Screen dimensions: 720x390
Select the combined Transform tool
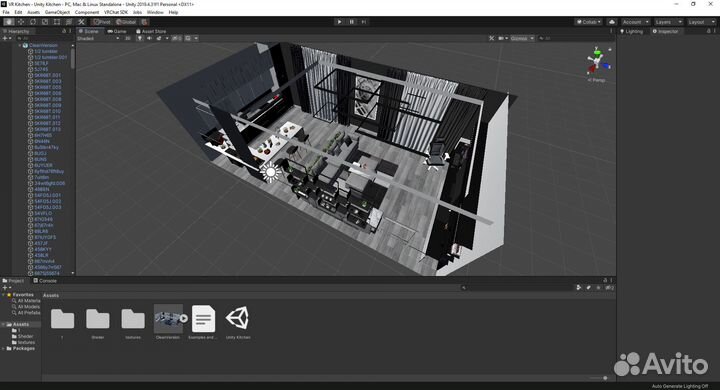click(69, 22)
